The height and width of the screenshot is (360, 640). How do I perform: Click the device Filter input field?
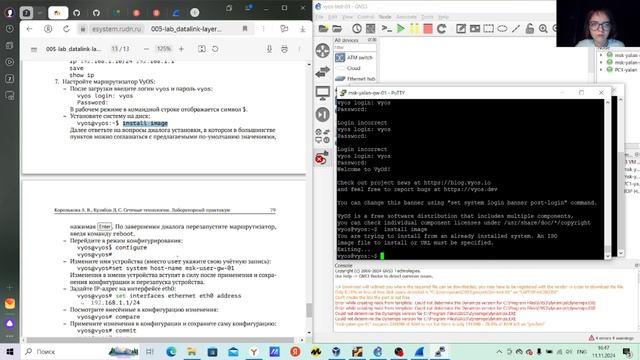click(355, 47)
